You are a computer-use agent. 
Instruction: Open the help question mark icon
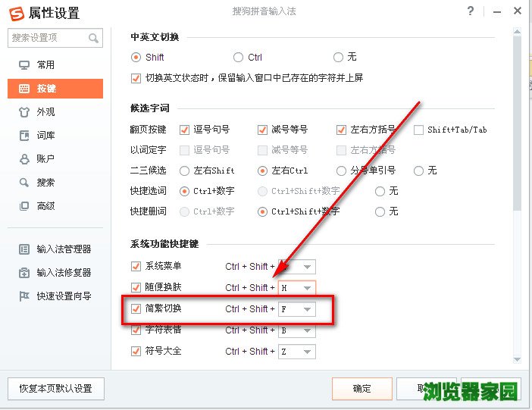coord(471,11)
